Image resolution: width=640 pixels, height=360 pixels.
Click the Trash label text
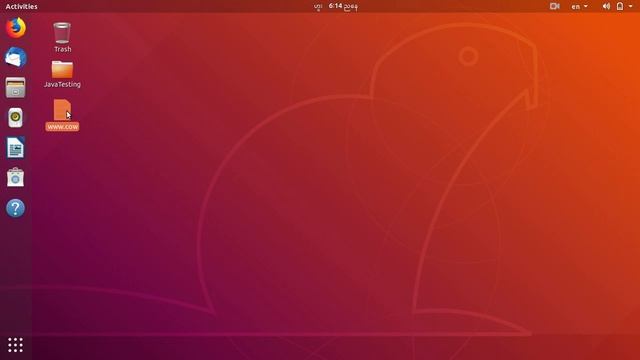click(x=62, y=49)
